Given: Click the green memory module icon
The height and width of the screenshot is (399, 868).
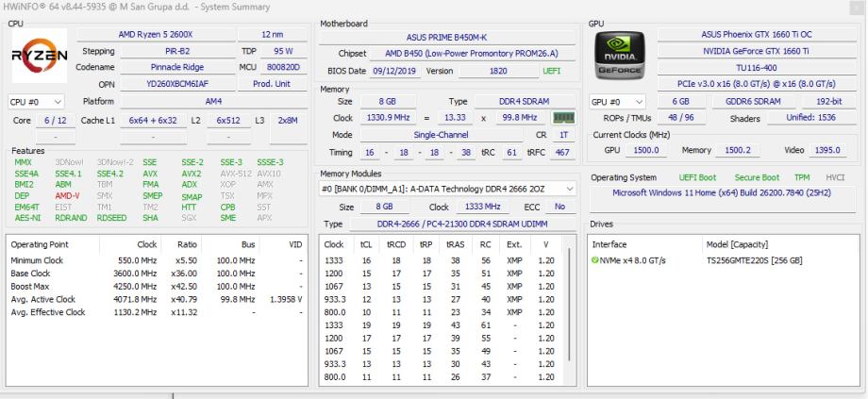Looking at the screenshot, I should (563, 118).
